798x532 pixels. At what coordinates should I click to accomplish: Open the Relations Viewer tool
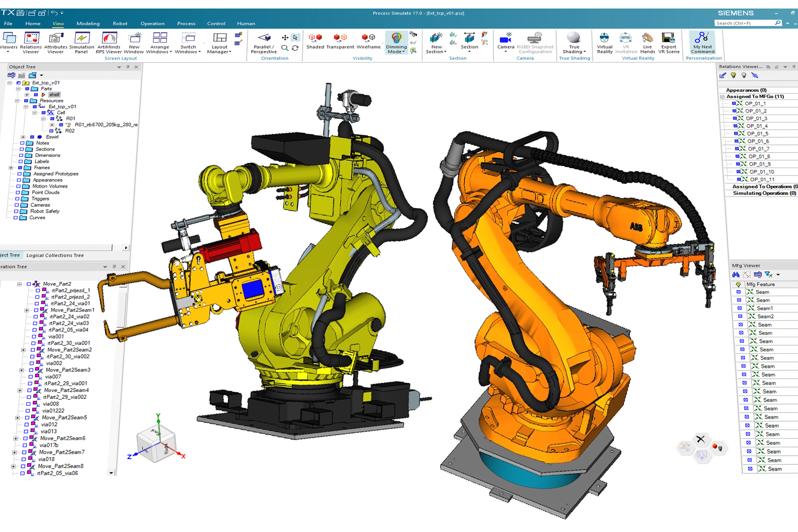31,43
